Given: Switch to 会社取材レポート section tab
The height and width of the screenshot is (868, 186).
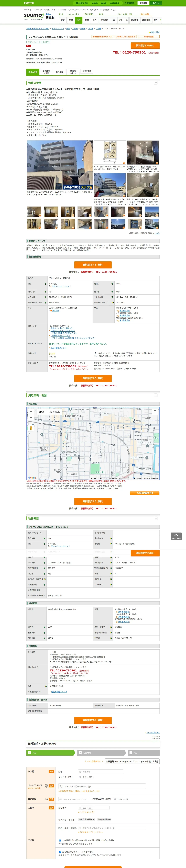Looking at the screenshot, I should click(73, 72).
